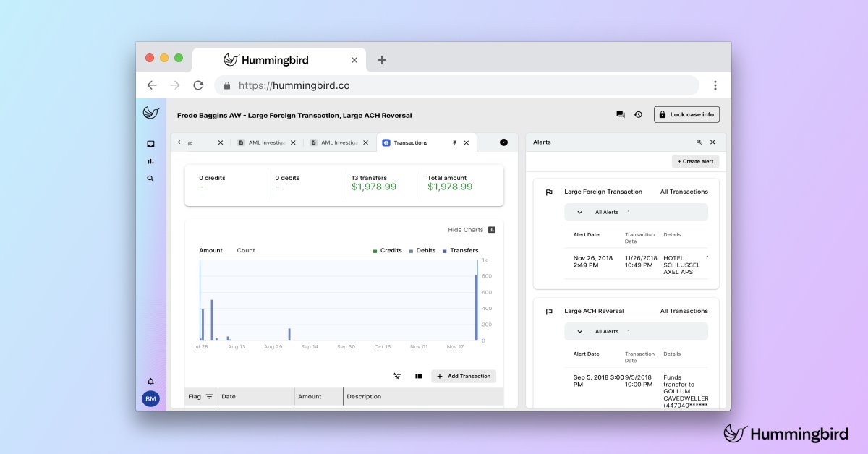
Task: Toggle the Debits legend series
Action: (422, 250)
